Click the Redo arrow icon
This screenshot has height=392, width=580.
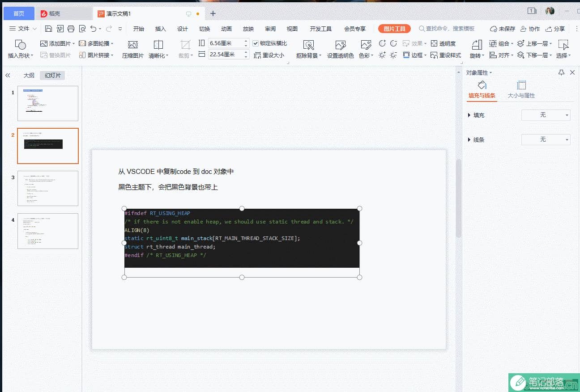coord(109,29)
